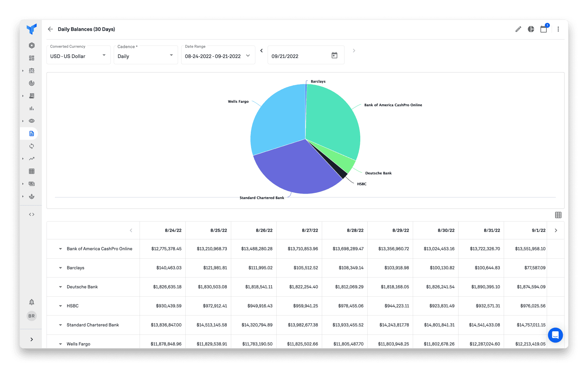Open the code (</>) icon in sidebar
The width and height of the screenshot is (588, 368).
[x=31, y=214]
